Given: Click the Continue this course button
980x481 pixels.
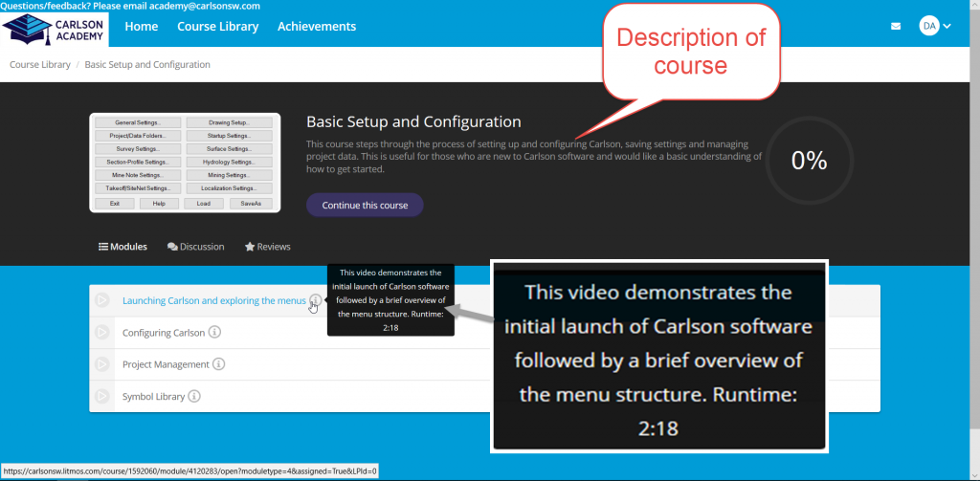Looking at the screenshot, I should pyautogui.click(x=365, y=205).
